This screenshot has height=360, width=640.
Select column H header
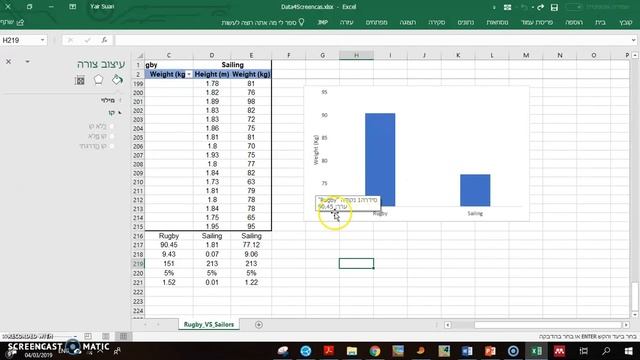pos(356,55)
